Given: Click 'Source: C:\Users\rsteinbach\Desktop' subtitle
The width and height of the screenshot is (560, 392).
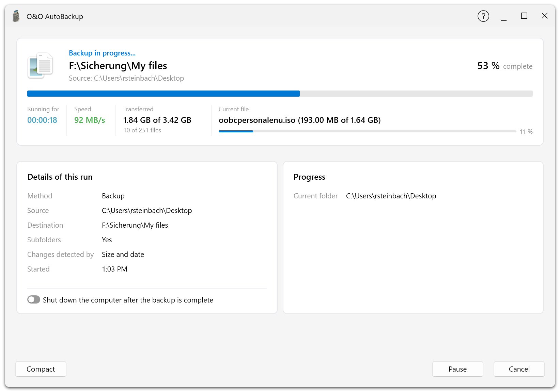Looking at the screenshot, I should (x=126, y=78).
